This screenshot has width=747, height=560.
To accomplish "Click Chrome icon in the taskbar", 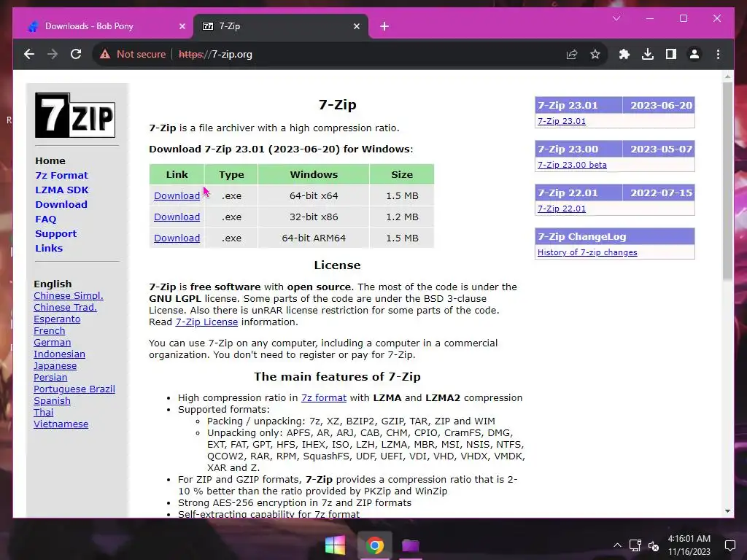I will (x=374, y=545).
